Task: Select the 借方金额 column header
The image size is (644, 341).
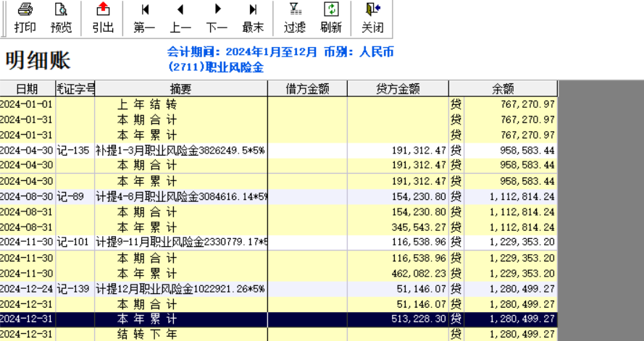Action: (307, 88)
